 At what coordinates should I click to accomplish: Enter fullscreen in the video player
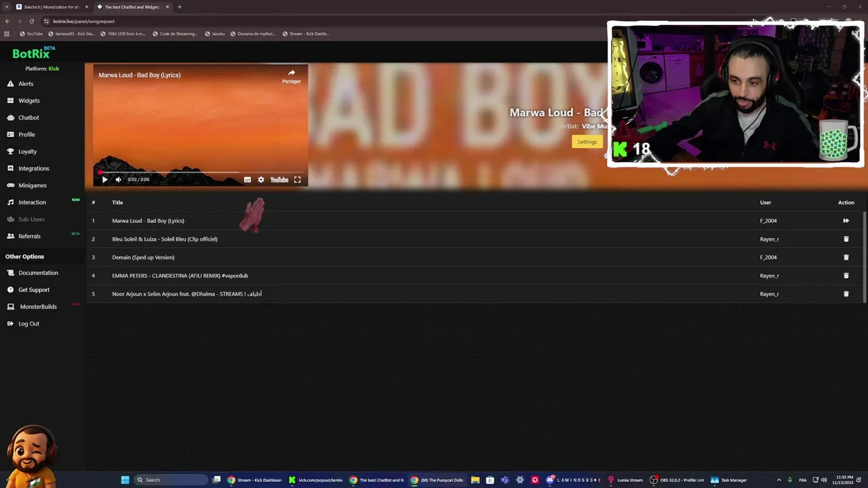[297, 180]
